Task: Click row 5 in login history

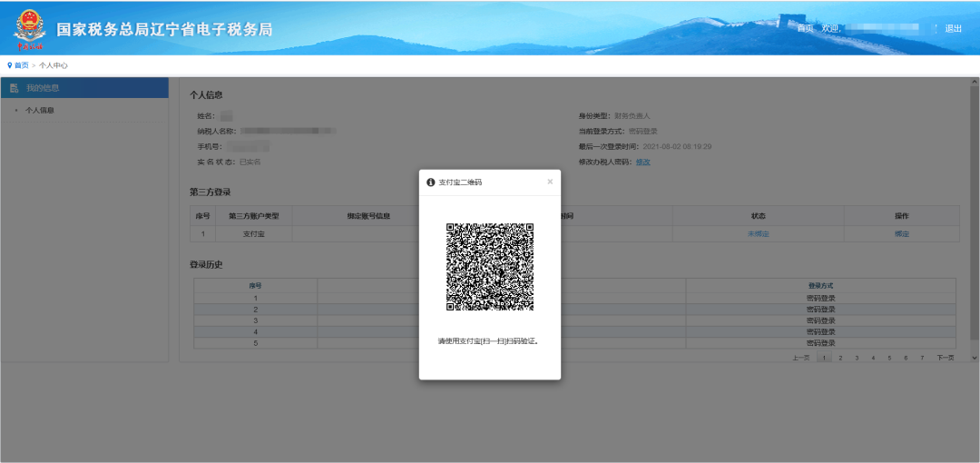Action: [574, 343]
